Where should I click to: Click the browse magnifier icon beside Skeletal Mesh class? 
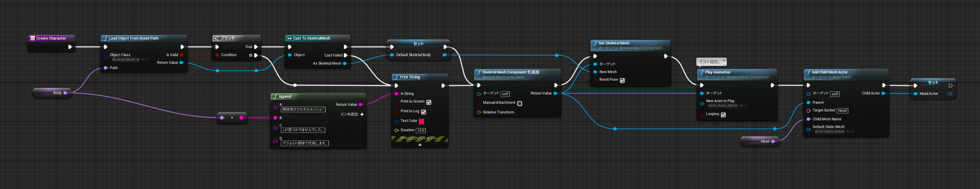pos(148,60)
